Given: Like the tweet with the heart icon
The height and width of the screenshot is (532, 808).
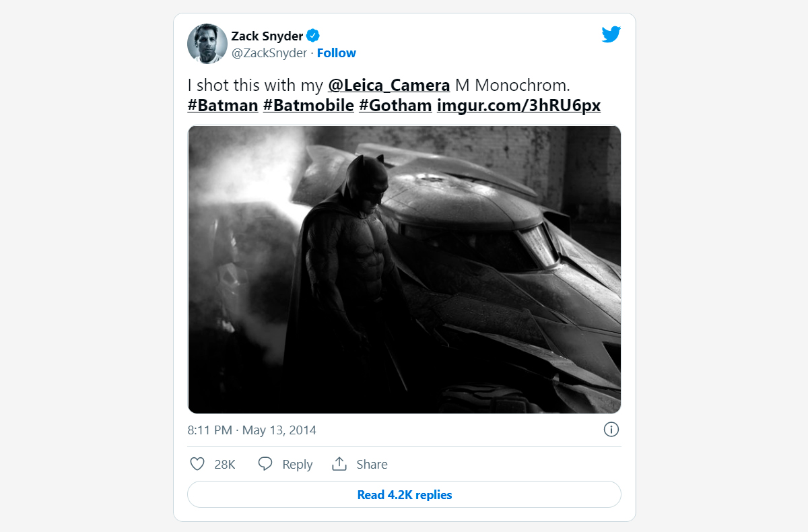Looking at the screenshot, I should click(197, 464).
